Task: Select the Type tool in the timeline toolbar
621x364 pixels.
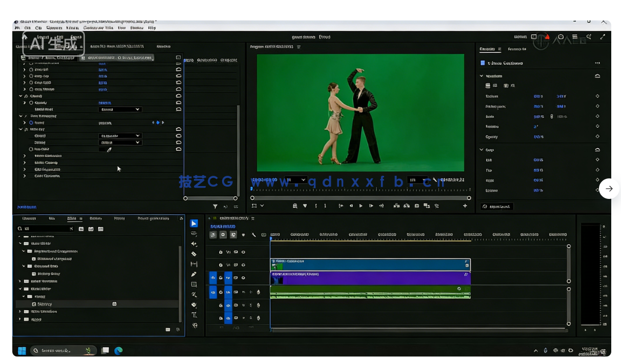Action: [194, 315]
